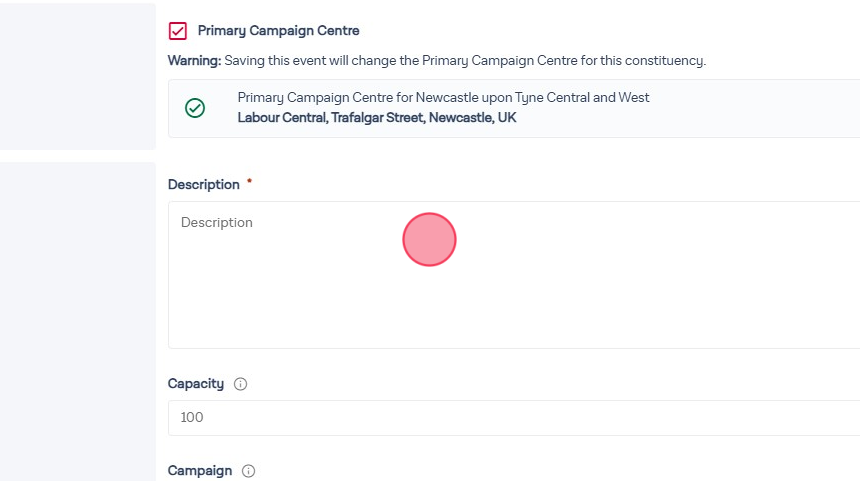Click the Campaign field label
Viewport: 860px width, 481px height.
coord(200,471)
